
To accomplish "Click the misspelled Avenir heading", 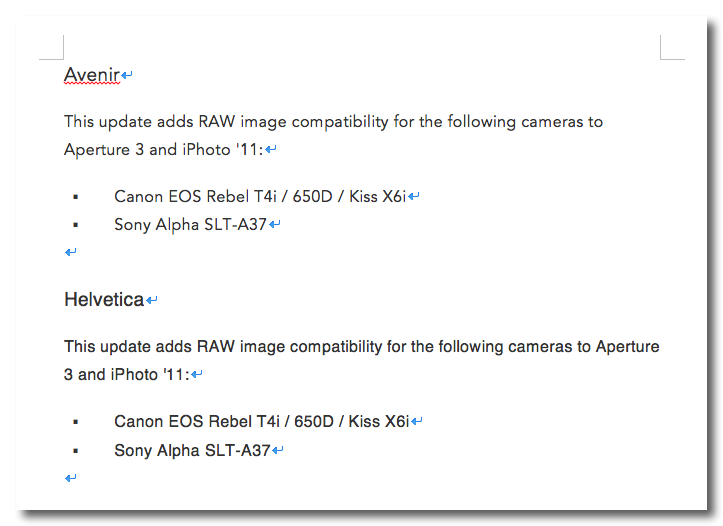I will (x=92, y=75).
